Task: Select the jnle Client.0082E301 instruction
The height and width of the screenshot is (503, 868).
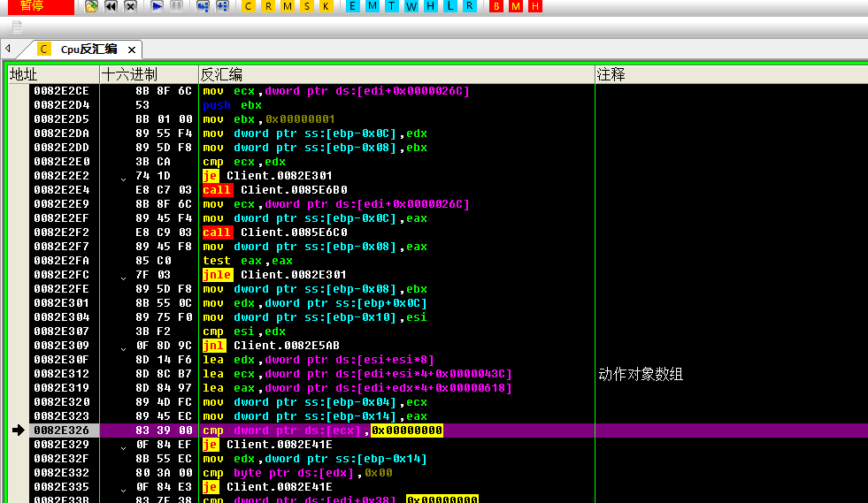Action: 274,275
